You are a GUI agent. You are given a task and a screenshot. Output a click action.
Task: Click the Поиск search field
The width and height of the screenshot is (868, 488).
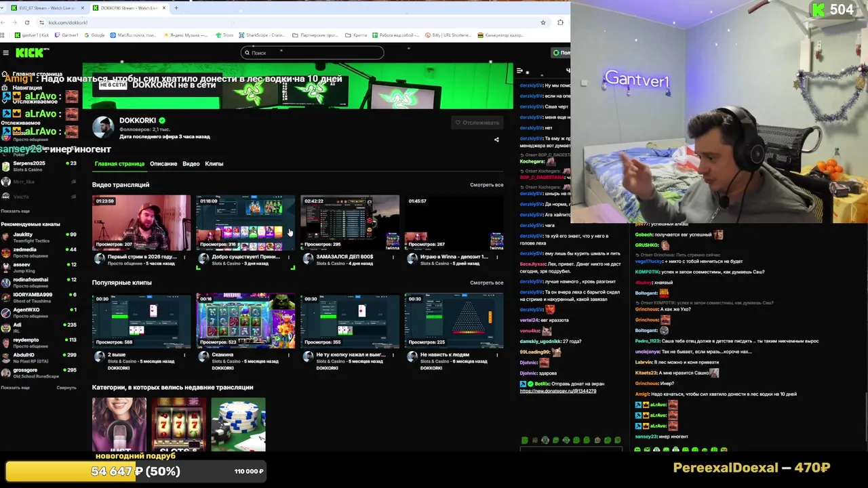pyautogui.click(x=312, y=53)
